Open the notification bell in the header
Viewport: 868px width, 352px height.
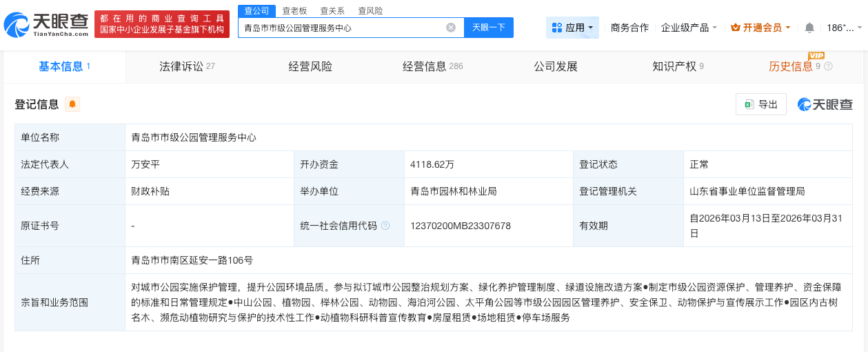(x=809, y=28)
